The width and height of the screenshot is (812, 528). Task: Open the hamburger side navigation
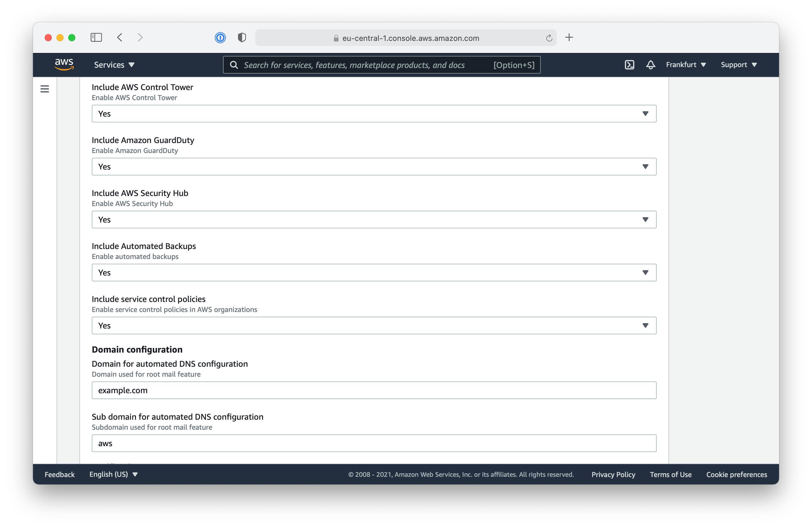45,89
